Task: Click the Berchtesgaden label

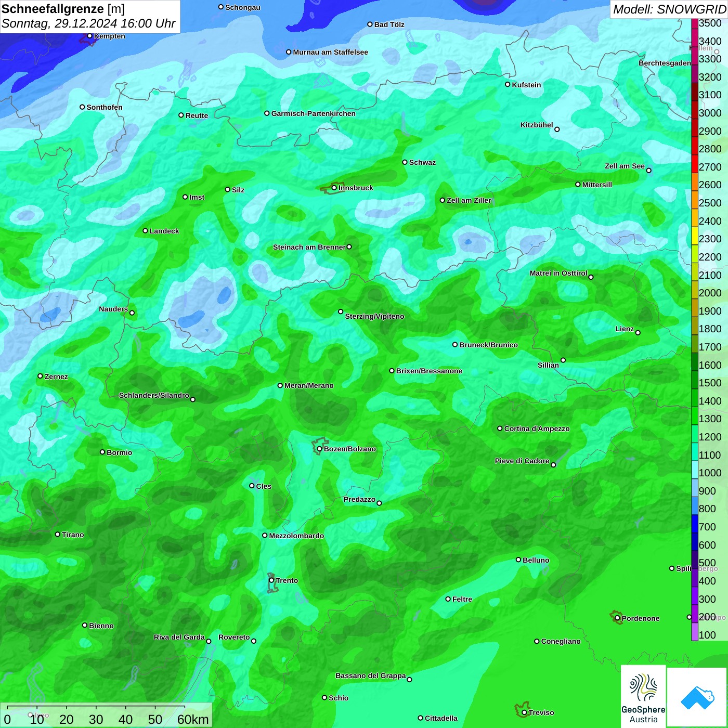Action: point(665,63)
